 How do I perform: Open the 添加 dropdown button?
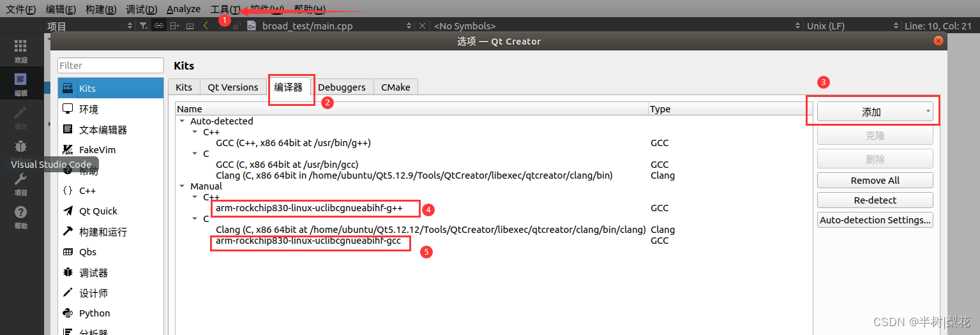(x=875, y=112)
